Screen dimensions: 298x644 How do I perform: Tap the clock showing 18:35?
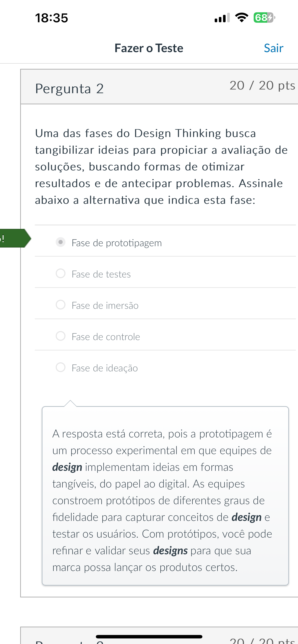tap(52, 18)
